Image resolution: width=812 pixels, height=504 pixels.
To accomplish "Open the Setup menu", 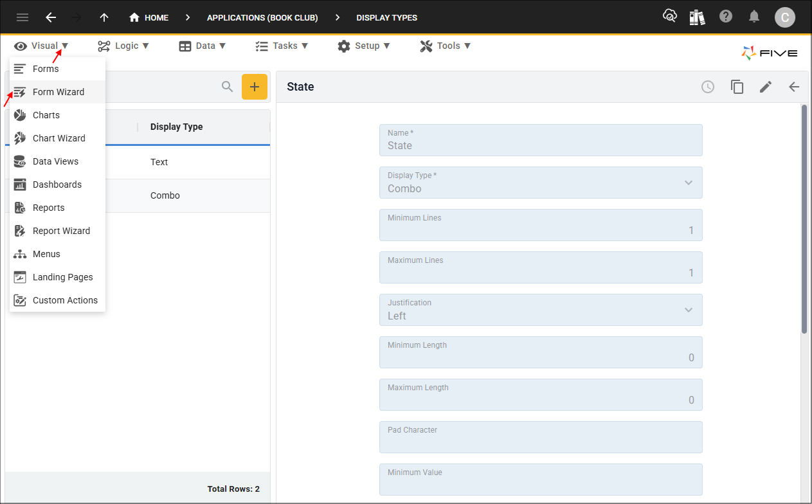I will pyautogui.click(x=363, y=46).
